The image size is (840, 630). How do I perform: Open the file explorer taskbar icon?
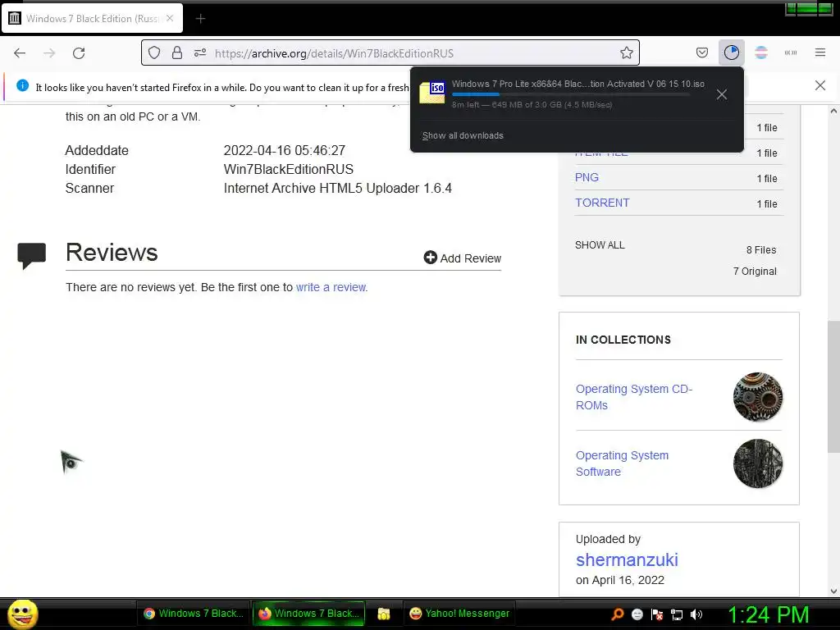click(x=384, y=614)
